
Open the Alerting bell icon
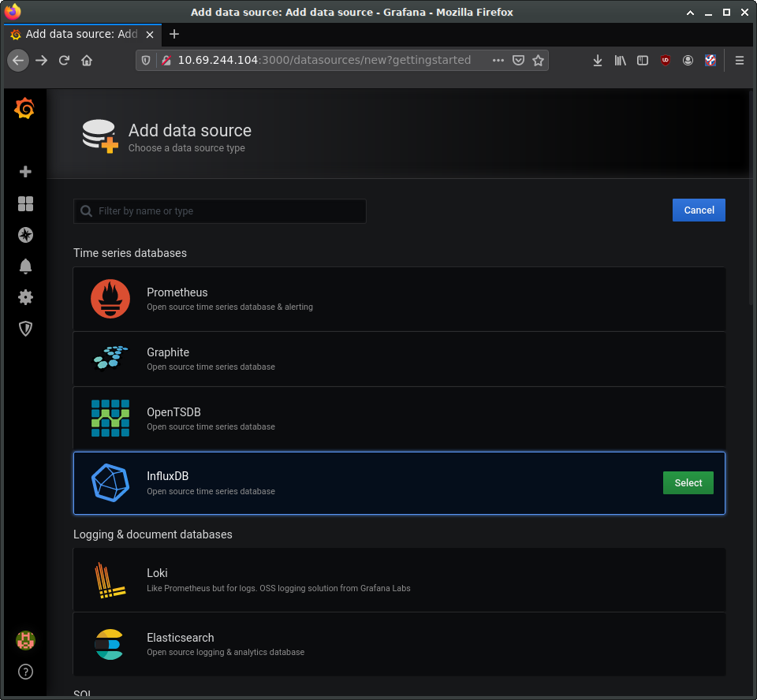point(25,266)
